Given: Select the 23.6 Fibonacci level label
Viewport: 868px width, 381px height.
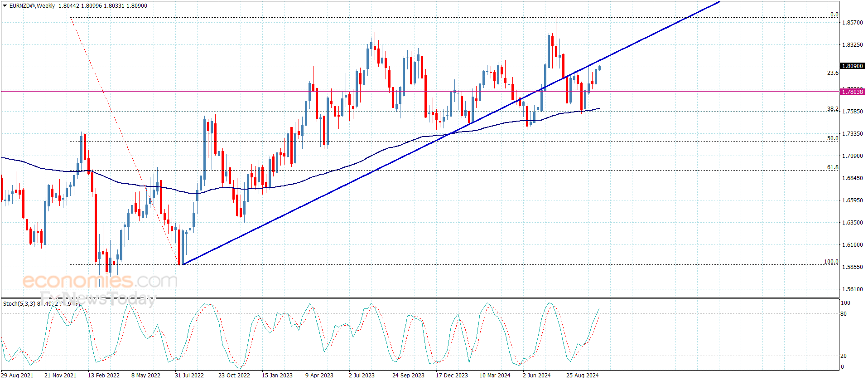Looking at the screenshot, I should pos(833,73).
